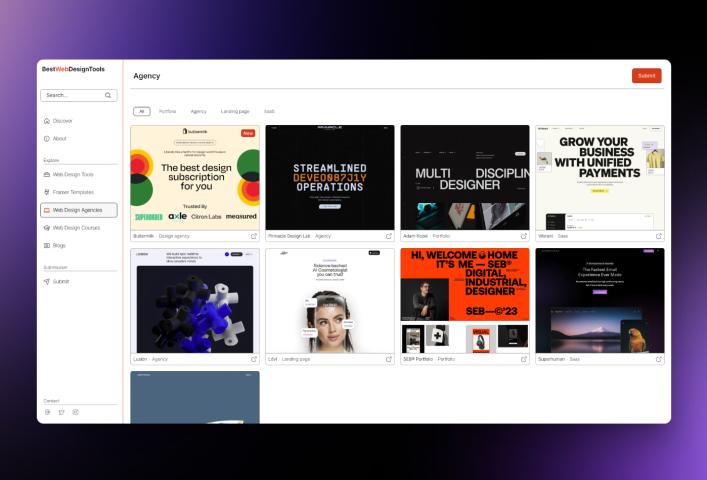Filter by the Portfolio tab

click(167, 111)
